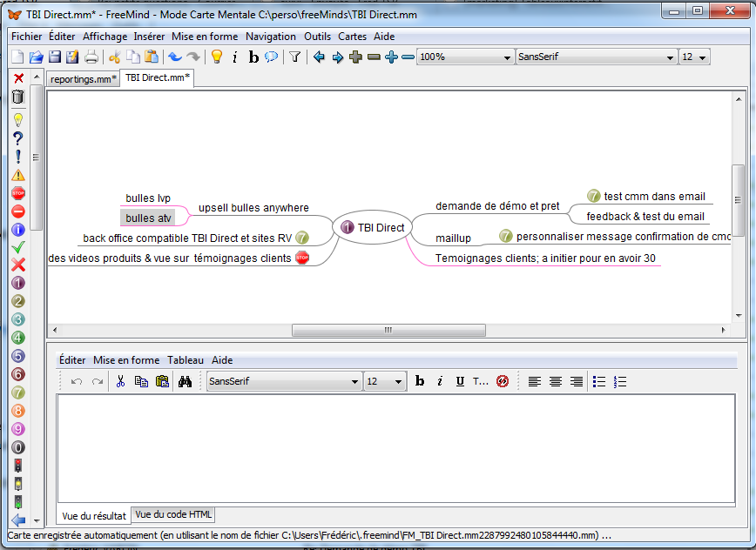Select the maillup node
This screenshot has height=550, width=756.
point(453,238)
